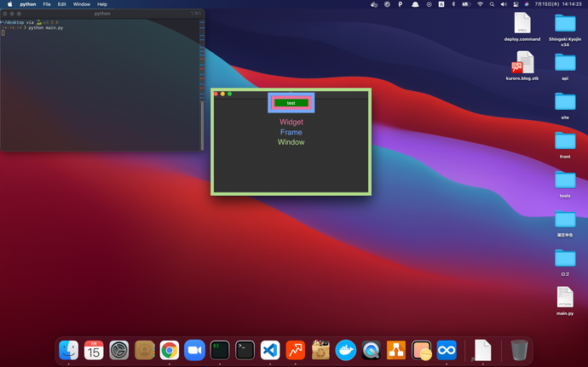Viewport: 588px width, 367px height.
Task: Open the blue infinity app in the Dock
Action: tap(447, 350)
